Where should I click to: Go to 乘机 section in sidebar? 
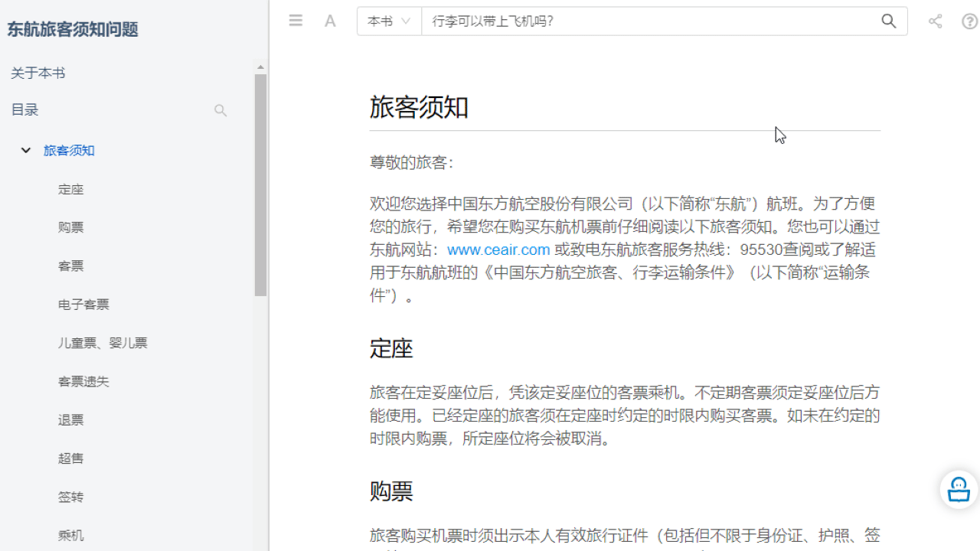click(x=70, y=535)
